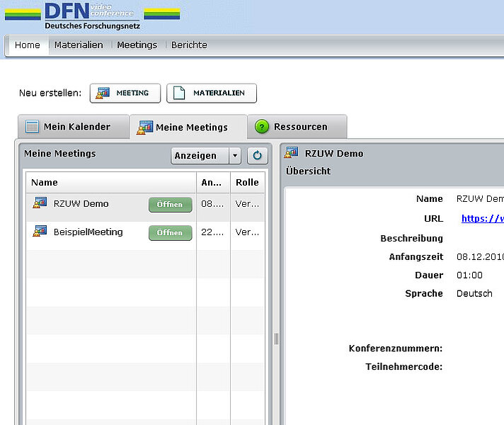Viewport: 504px width, 425px height.
Task: Follow the meeting URL link
Action: coord(482,219)
